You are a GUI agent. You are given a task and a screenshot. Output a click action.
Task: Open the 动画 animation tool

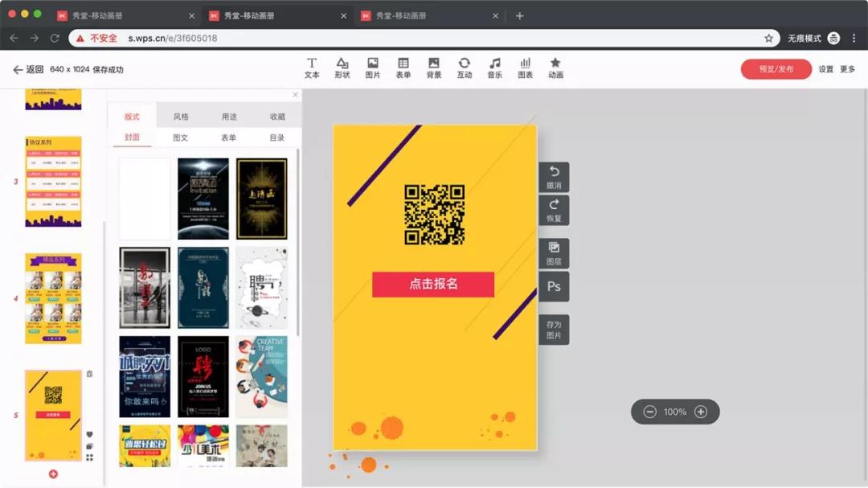tap(555, 68)
